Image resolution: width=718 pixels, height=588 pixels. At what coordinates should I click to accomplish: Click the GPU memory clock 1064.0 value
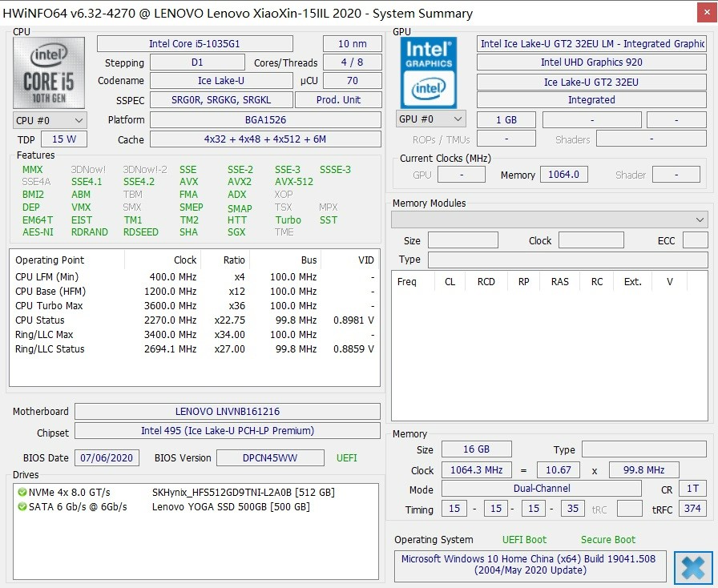[x=563, y=175]
